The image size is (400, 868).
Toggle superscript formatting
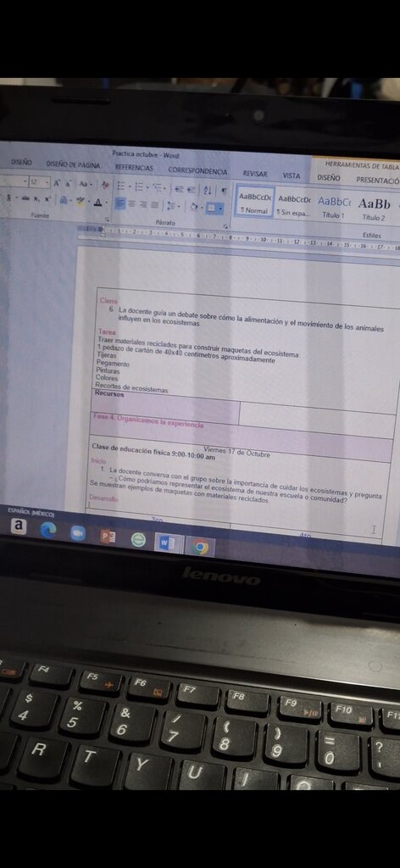[47, 198]
